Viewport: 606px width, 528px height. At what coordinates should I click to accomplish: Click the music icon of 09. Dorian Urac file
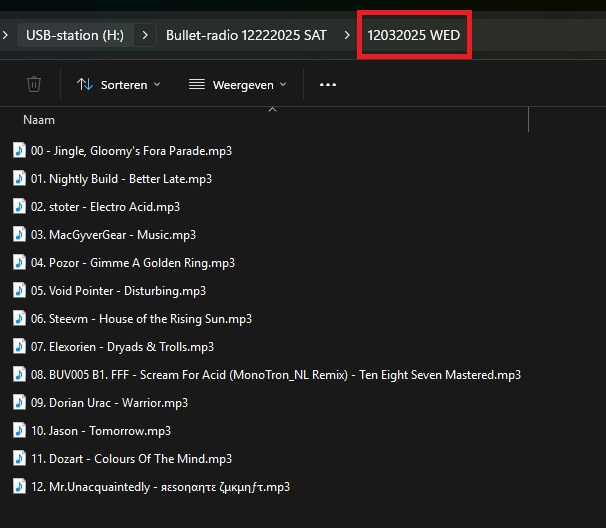click(x=19, y=402)
